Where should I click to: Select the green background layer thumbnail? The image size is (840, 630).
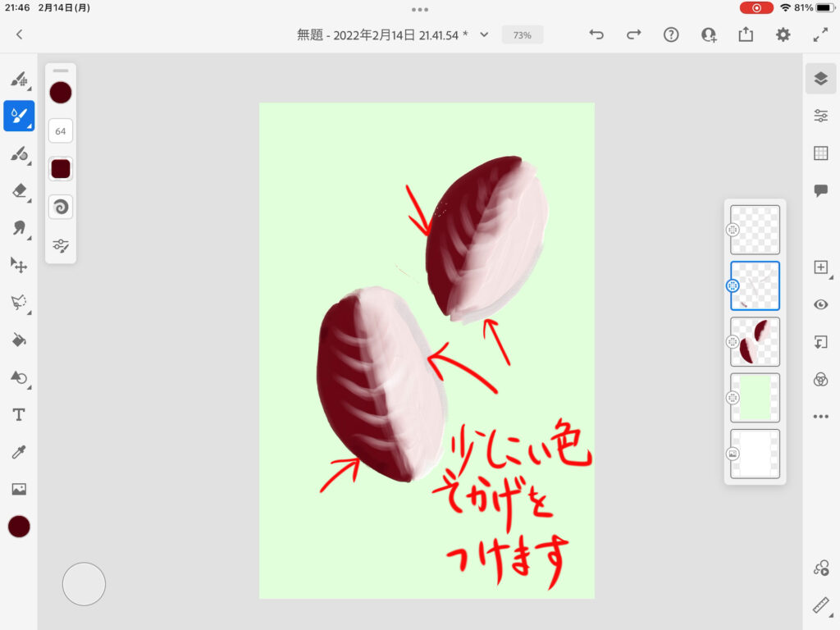(755, 398)
